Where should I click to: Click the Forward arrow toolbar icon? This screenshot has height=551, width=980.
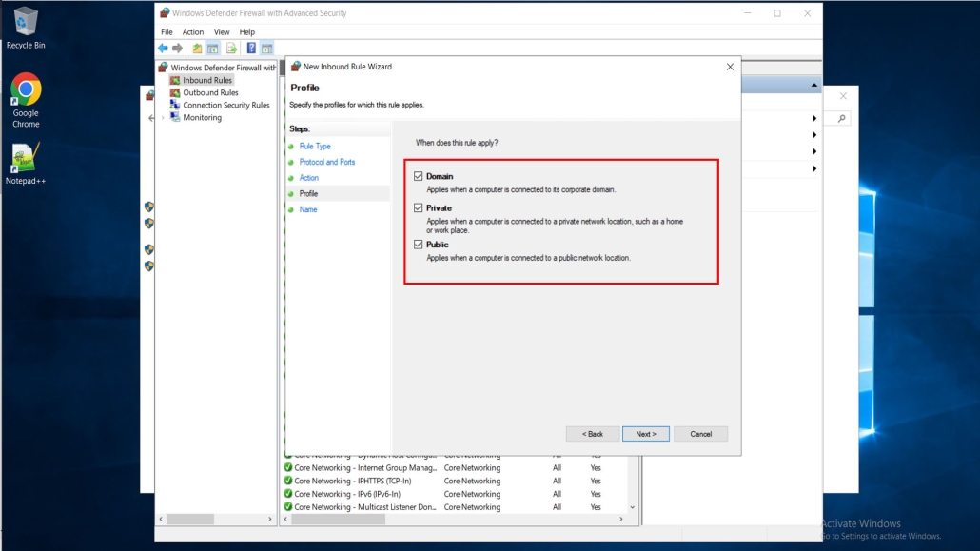(178, 49)
